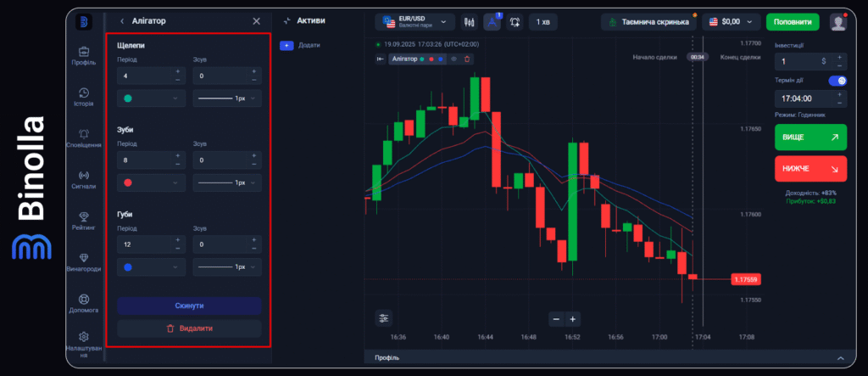Screen dimensions: 868x376
Task: Expand the $0,00 account balance dropdown
Action: (x=730, y=22)
